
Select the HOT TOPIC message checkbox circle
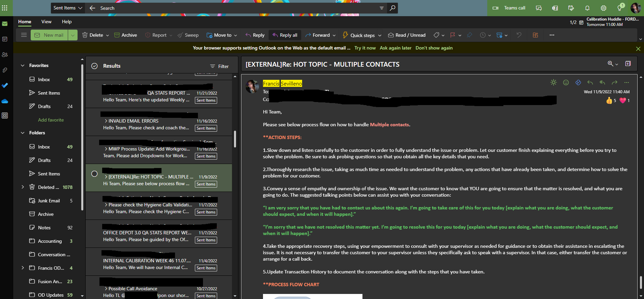94,174
